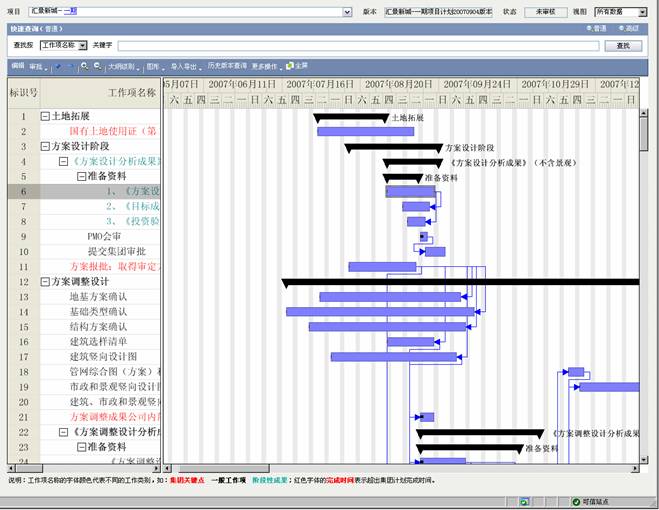
Task: Open the 导入导出 menu
Action: click(184, 66)
